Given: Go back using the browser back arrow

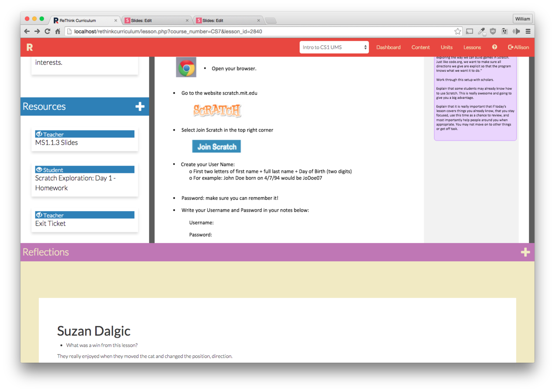Looking at the screenshot, I should (x=27, y=31).
